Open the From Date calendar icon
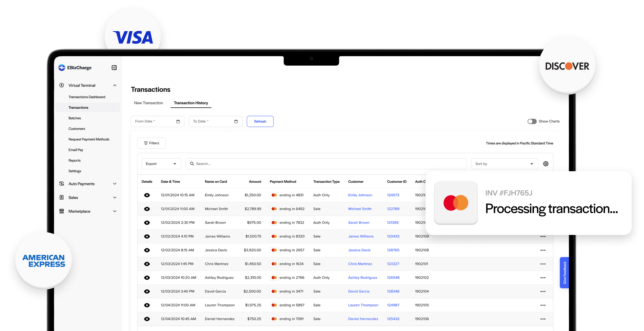The height and width of the screenshot is (331, 644). click(178, 122)
